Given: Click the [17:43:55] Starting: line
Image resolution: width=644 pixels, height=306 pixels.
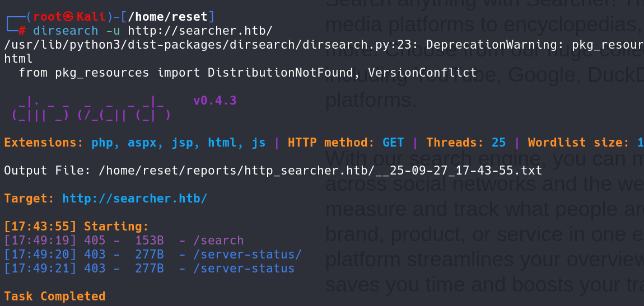Looking at the screenshot, I should click(x=76, y=227).
